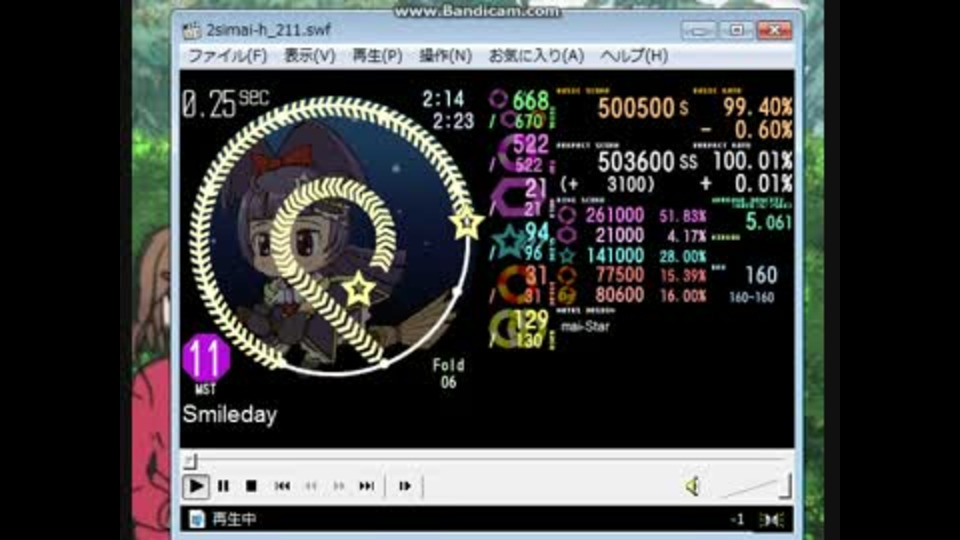Viewport: 960px width, 540px height.
Task: Mute audio with the speaker icon
Action: 693,487
